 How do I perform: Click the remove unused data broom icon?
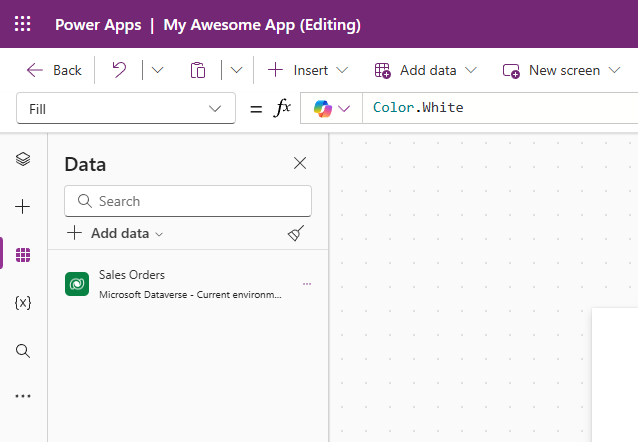pos(296,233)
